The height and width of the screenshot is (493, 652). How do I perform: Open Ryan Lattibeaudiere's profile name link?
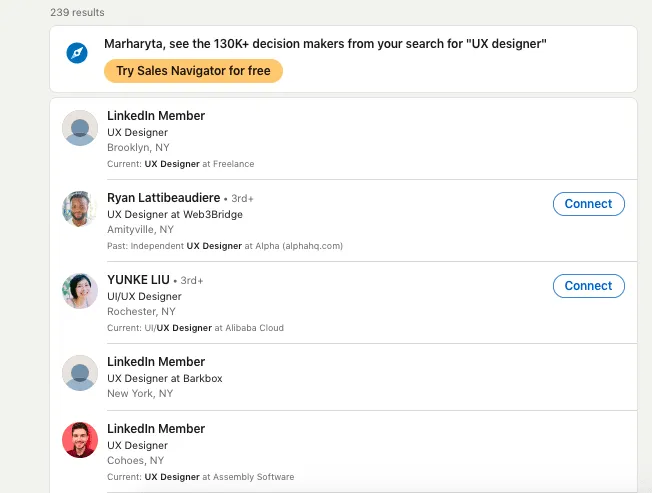(164, 197)
